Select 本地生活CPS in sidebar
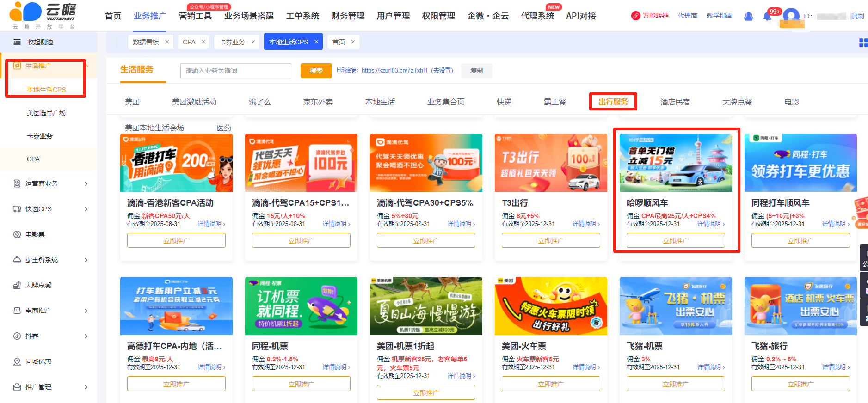868x403 pixels. pos(46,90)
